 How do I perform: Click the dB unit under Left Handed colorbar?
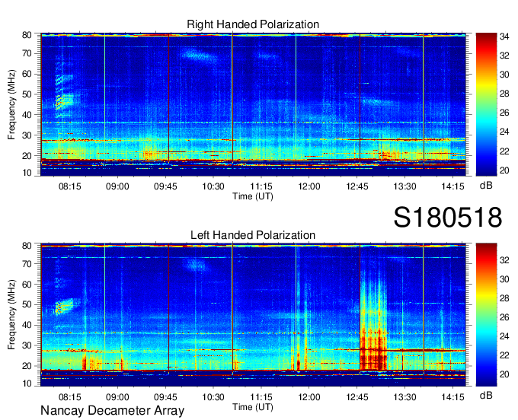pos(486,395)
